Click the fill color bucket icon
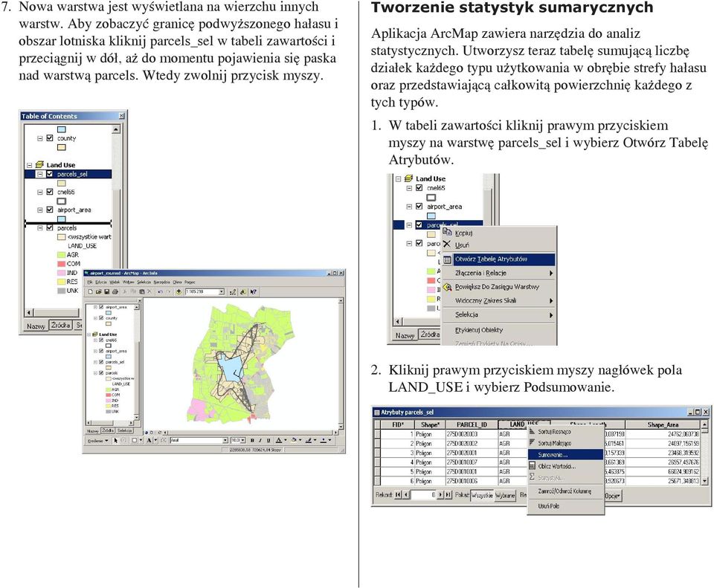This screenshot has width=714, height=588. [294, 440]
